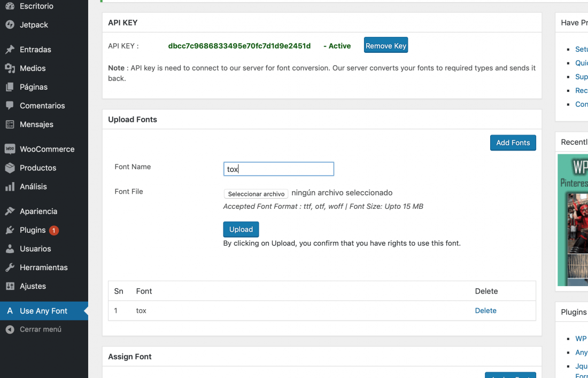The height and width of the screenshot is (378, 588).
Task: Click the Accepted Font Format hint text
Action: (323, 207)
